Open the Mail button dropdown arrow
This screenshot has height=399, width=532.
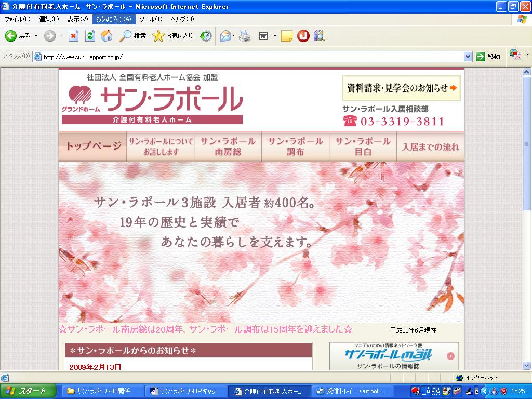234,36
